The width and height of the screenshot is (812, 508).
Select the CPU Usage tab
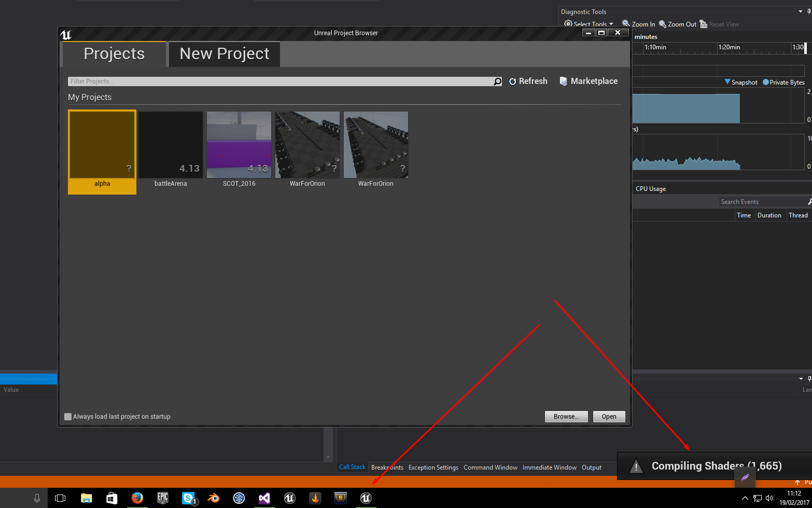click(x=651, y=189)
